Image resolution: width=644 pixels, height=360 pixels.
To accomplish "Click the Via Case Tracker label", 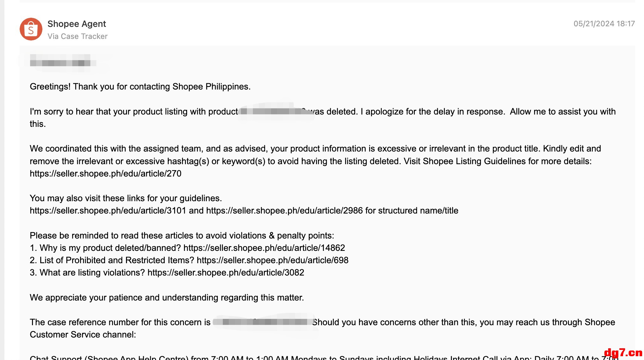I will coord(78,36).
